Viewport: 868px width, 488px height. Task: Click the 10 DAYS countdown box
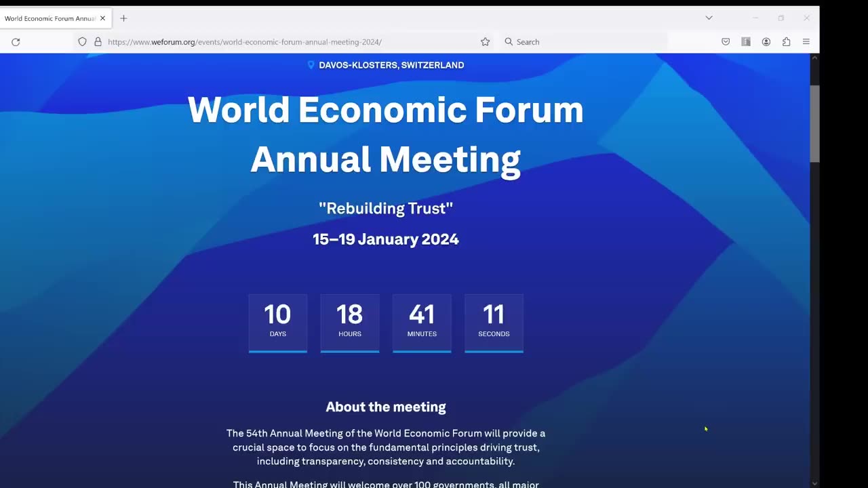(278, 323)
